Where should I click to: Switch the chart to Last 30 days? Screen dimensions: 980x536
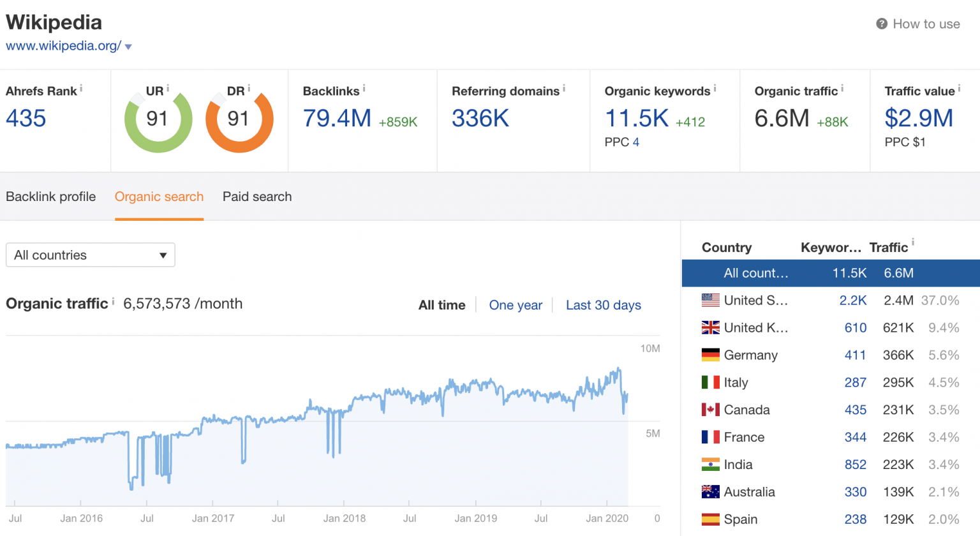pyautogui.click(x=603, y=305)
